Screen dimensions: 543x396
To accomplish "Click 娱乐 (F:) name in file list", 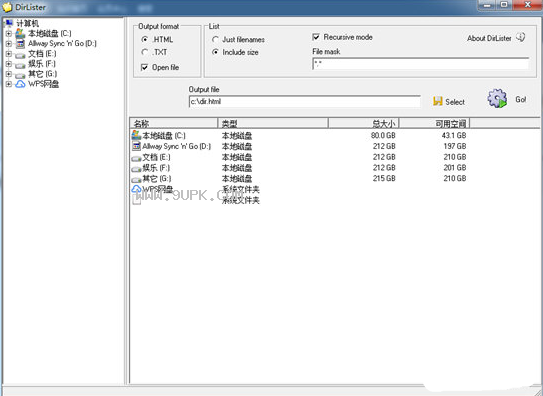I will coord(156,168).
